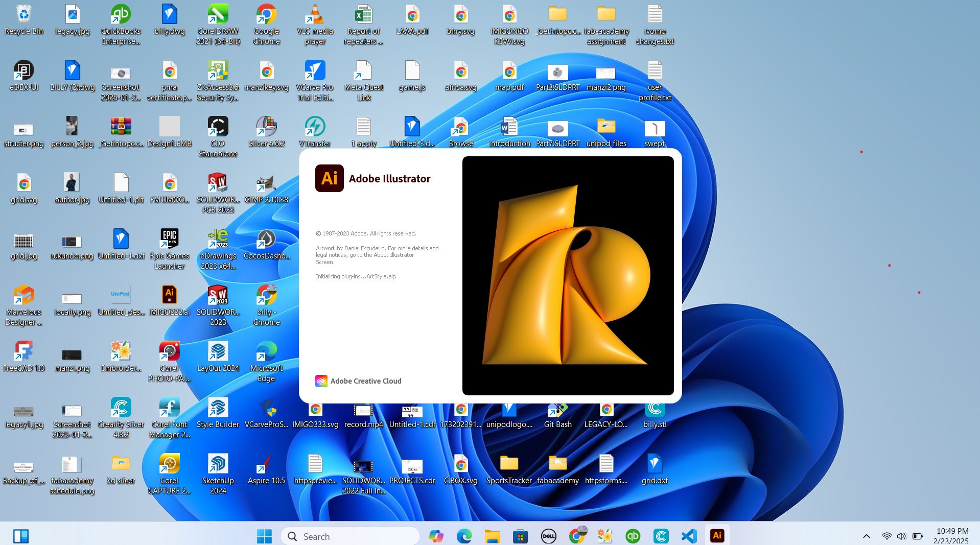Click the LayOut 2024 desktop shortcut
The height and width of the screenshot is (545, 980).
pos(218,357)
